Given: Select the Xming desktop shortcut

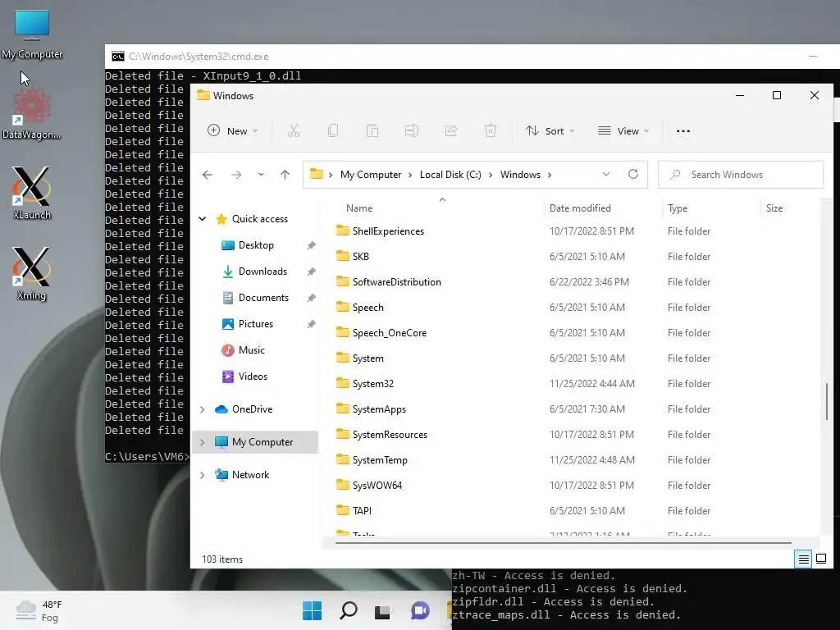Looking at the screenshot, I should point(32,274).
